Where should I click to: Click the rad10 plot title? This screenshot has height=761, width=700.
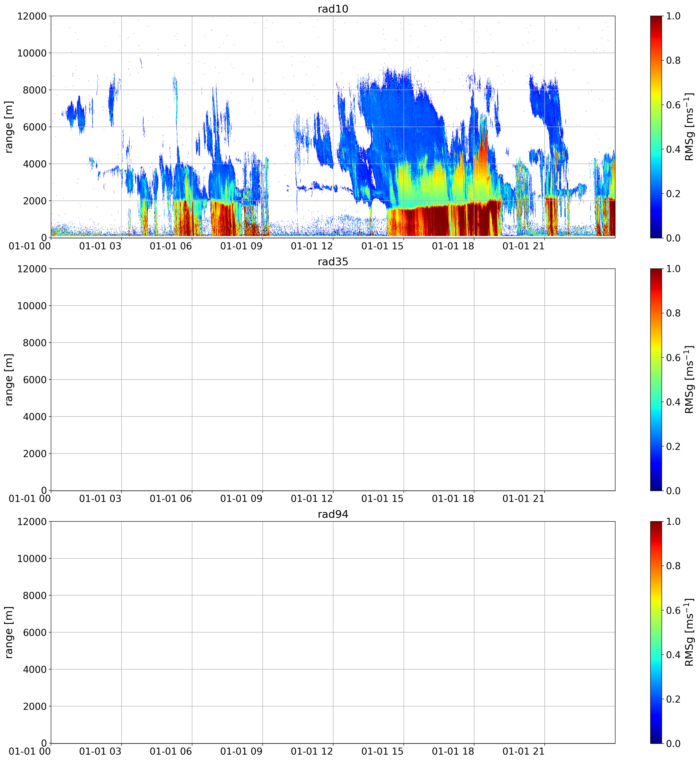pos(333,9)
